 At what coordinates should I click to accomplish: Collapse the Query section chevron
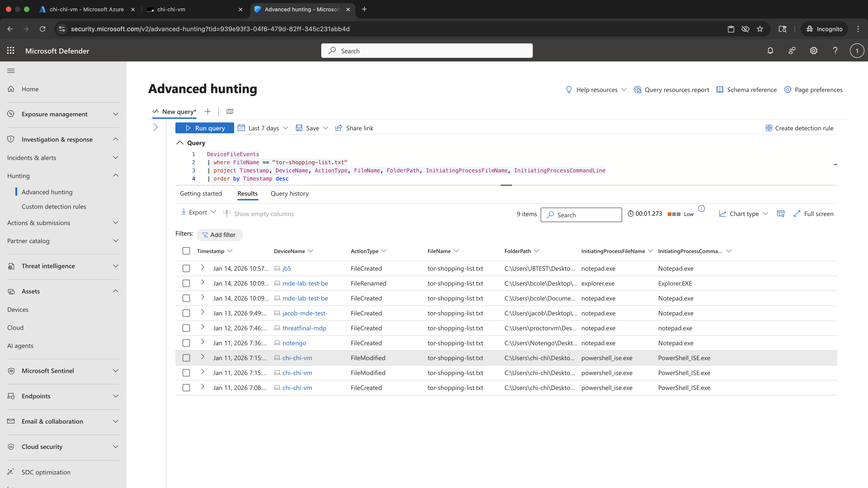point(180,143)
